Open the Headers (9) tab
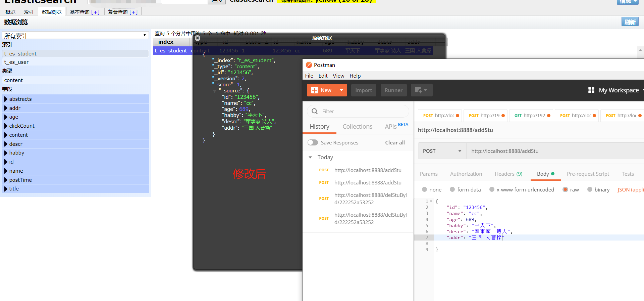The image size is (644, 301). coord(508,174)
